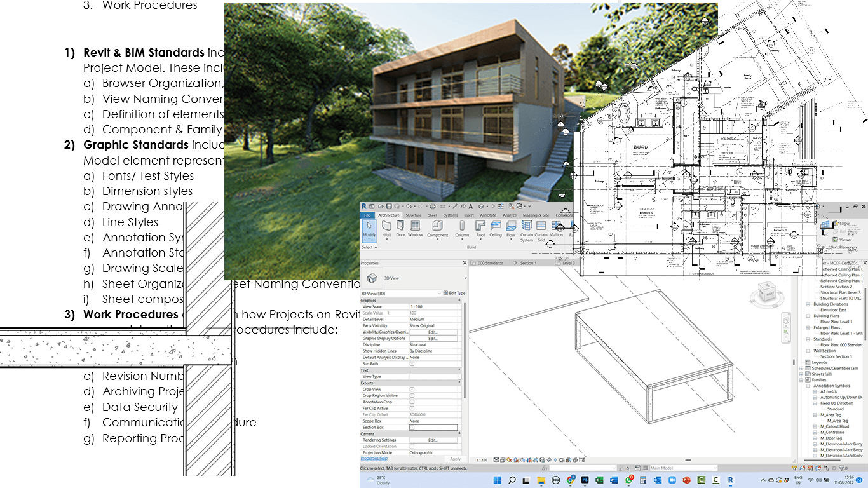Select the Window tool in Build panel
Image resolution: width=868 pixels, height=488 pixels.
tap(415, 229)
